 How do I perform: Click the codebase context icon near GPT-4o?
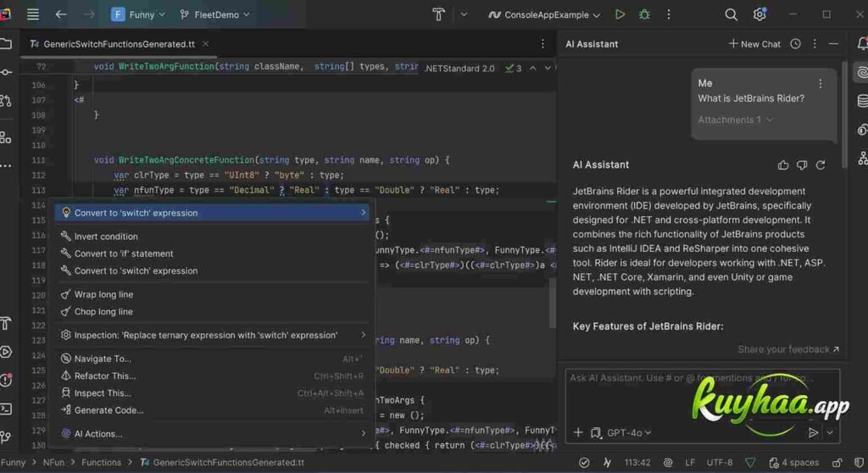[x=596, y=432]
